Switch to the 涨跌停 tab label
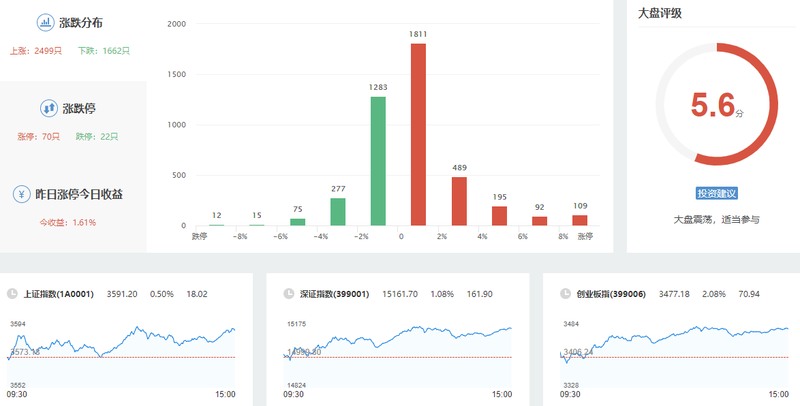 click(79, 108)
